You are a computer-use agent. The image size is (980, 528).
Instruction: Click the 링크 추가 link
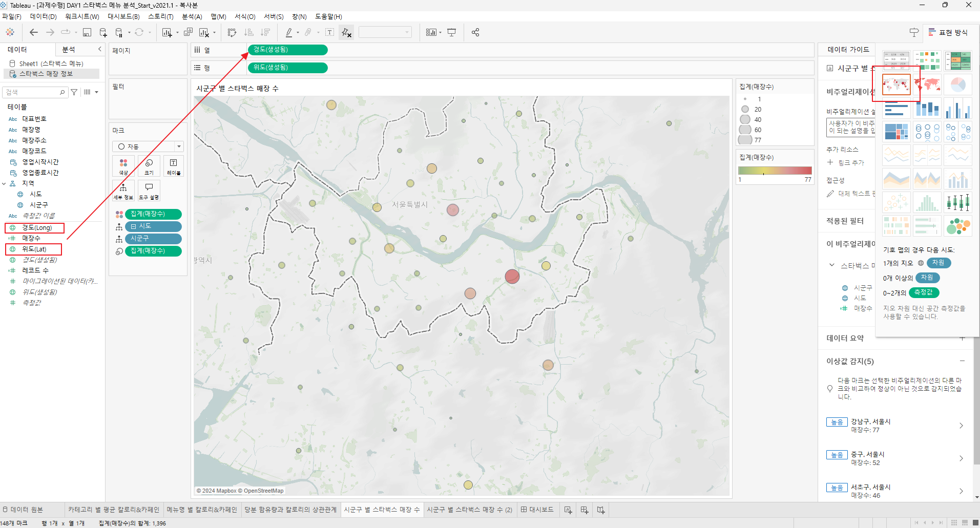[x=851, y=162]
